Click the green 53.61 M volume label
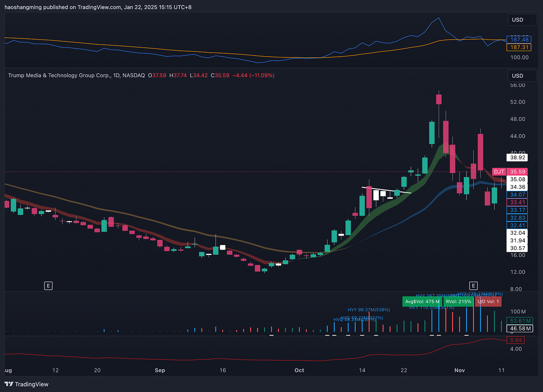543x392 pixels. [x=520, y=321]
